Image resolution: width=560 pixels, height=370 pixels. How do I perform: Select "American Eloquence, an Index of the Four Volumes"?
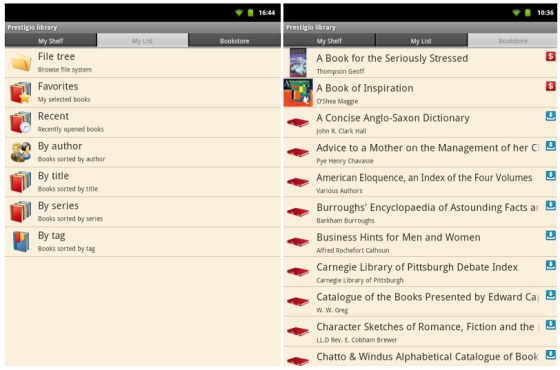(x=424, y=178)
